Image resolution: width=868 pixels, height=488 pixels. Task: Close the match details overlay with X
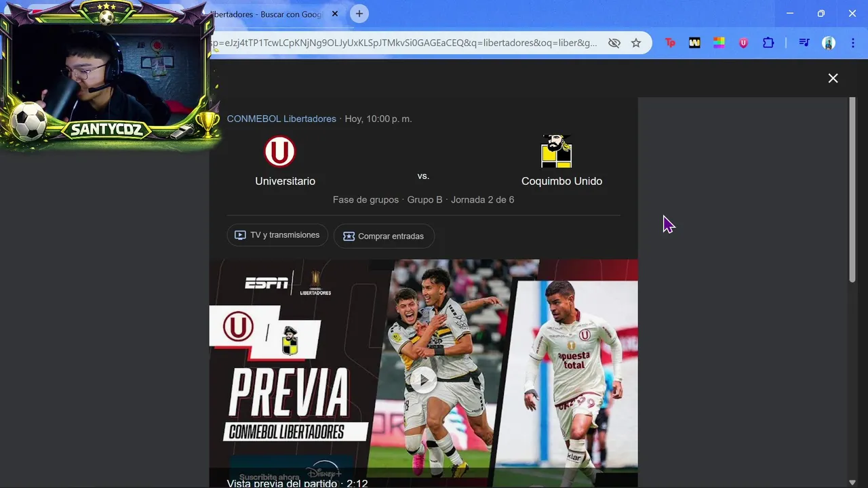point(833,78)
